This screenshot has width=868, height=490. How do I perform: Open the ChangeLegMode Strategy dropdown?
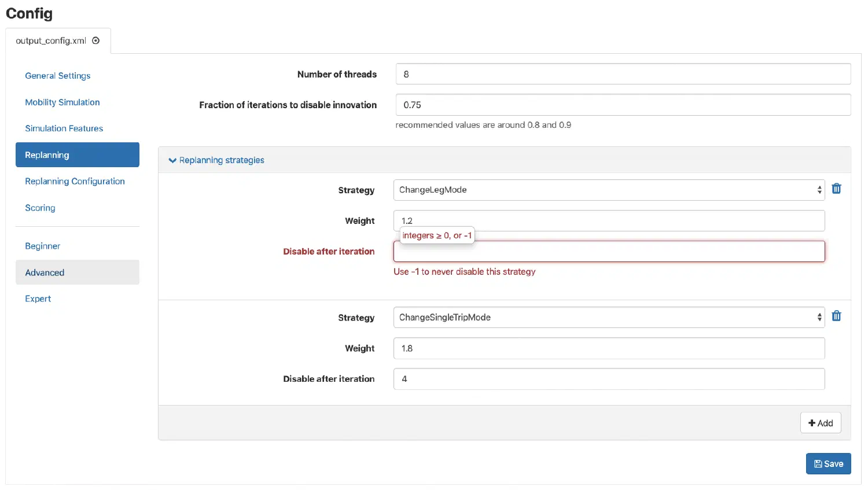608,190
